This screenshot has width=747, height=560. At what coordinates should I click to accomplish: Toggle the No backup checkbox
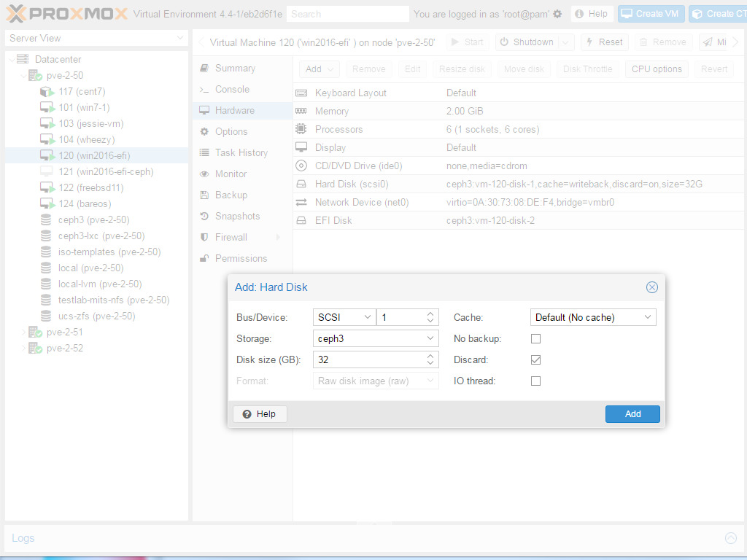coord(535,338)
